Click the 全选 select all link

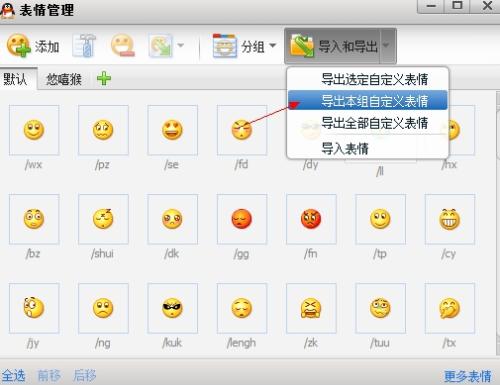click(13, 376)
